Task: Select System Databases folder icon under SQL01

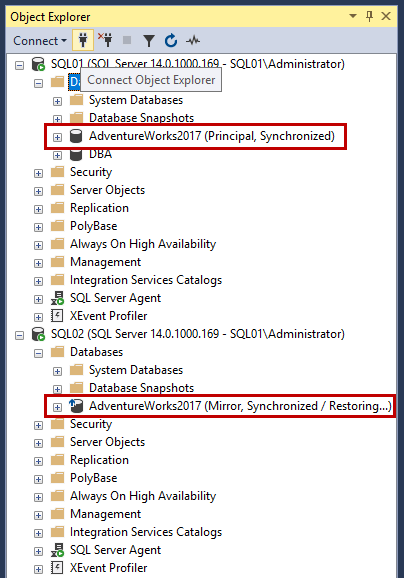Action: point(77,100)
